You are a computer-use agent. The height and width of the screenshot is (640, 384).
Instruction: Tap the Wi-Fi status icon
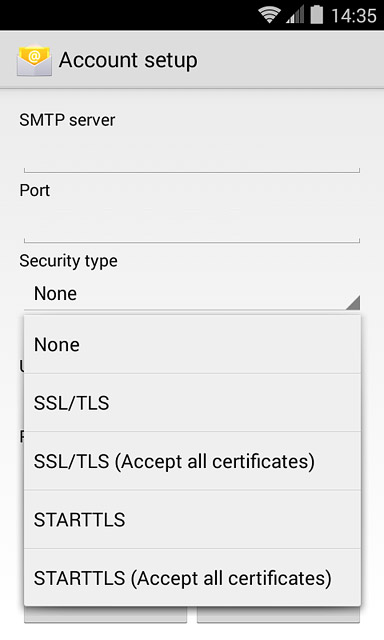[x=269, y=15]
